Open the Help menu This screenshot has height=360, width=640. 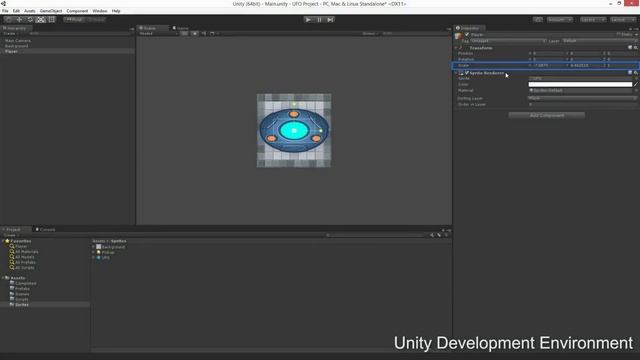tap(116, 11)
